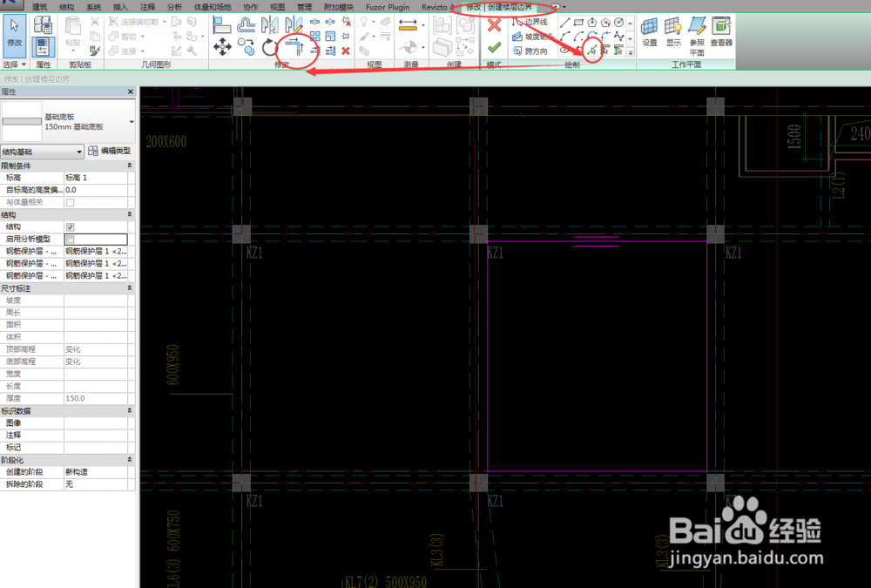Toggle the 与体量相关 checkbox

pos(70,202)
